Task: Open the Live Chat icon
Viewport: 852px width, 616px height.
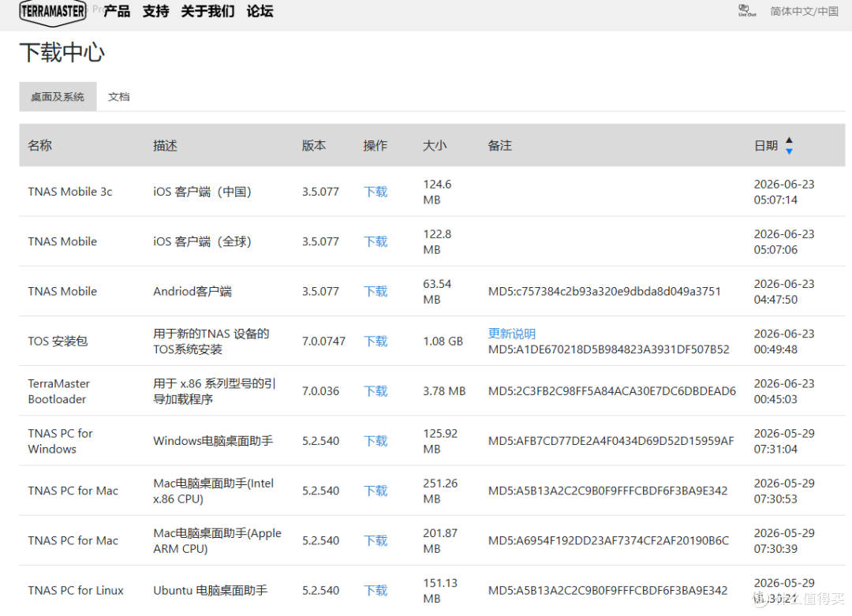Action: 746,10
